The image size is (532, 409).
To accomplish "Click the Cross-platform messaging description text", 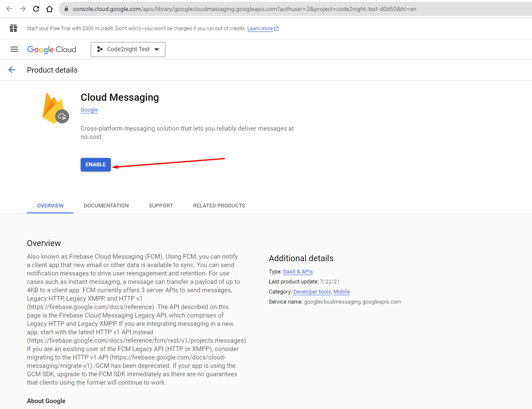I will 187,133.
